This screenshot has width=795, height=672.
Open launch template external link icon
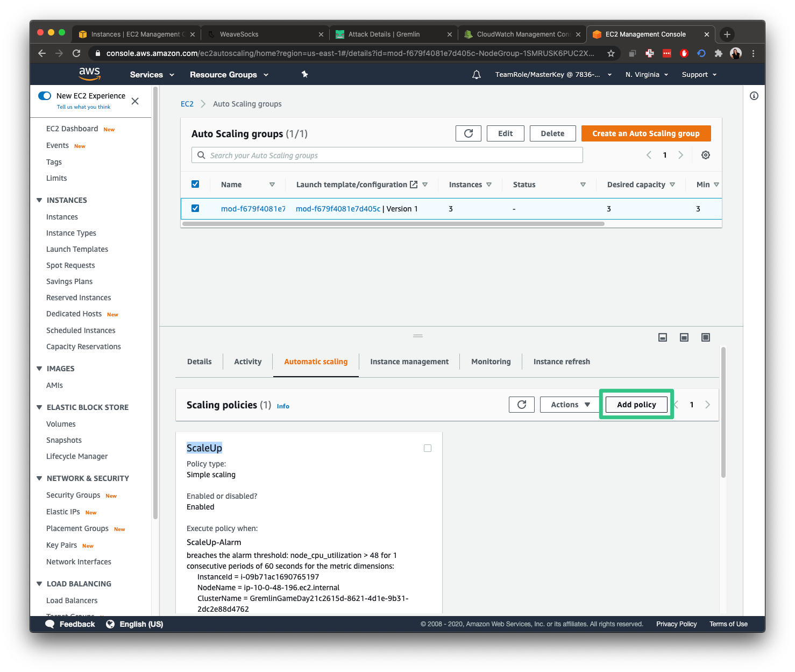pos(414,185)
